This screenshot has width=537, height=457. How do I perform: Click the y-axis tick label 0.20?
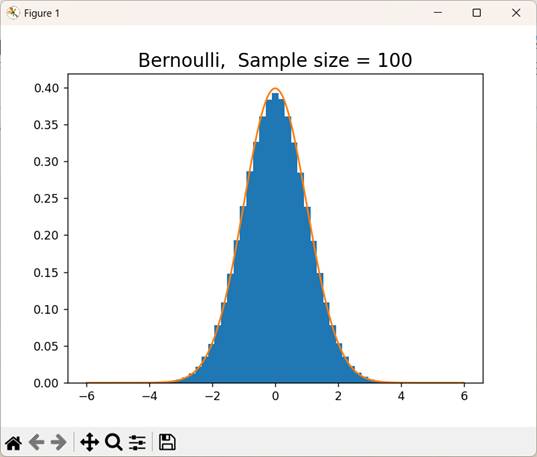(46, 235)
